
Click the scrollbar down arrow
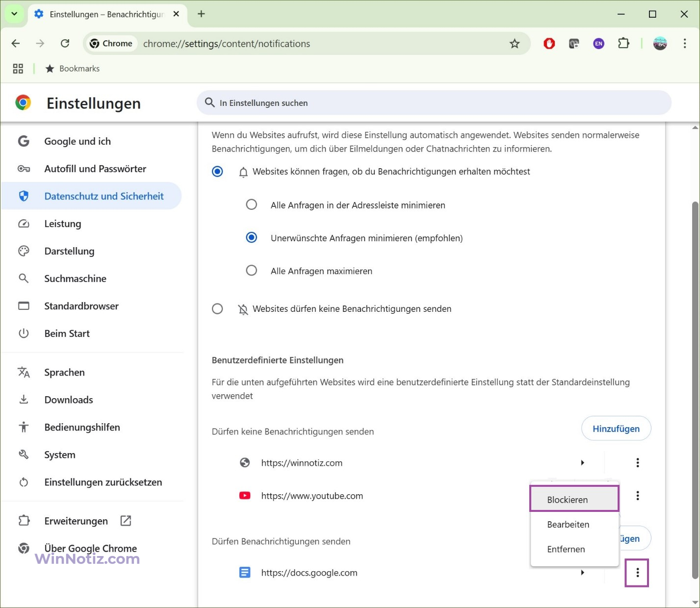(x=695, y=602)
